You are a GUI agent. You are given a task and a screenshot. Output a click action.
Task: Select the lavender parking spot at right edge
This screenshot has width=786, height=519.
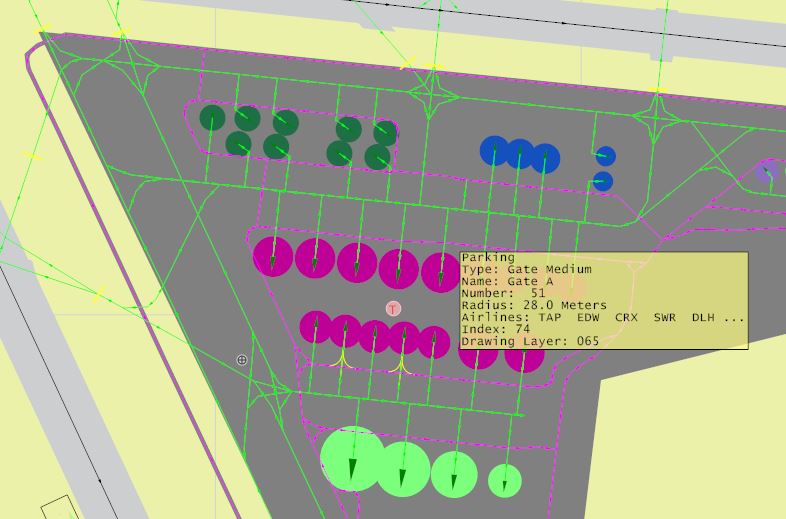pyautogui.click(x=768, y=175)
